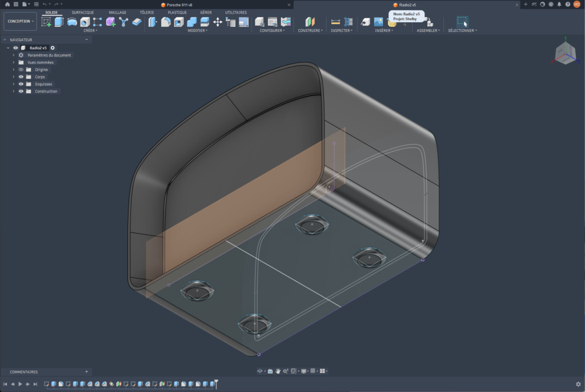Switch to the PLASTIQUE tab
The width and height of the screenshot is (585, 392).
tap(177, 13)
